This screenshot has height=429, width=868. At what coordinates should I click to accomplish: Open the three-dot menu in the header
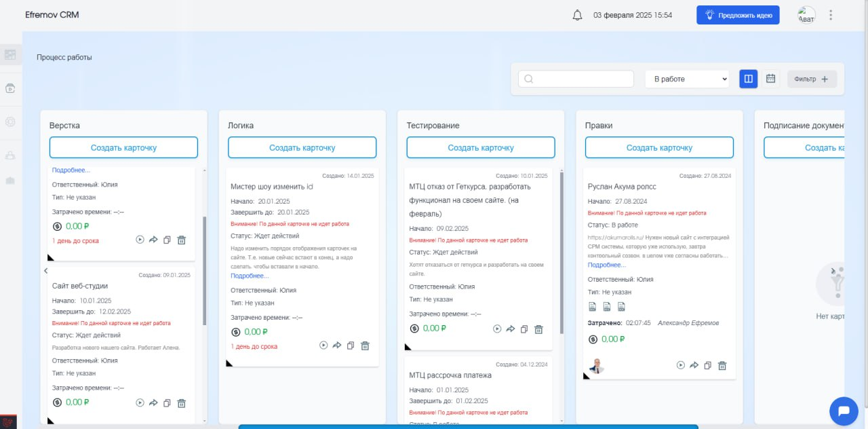(831, 15)
